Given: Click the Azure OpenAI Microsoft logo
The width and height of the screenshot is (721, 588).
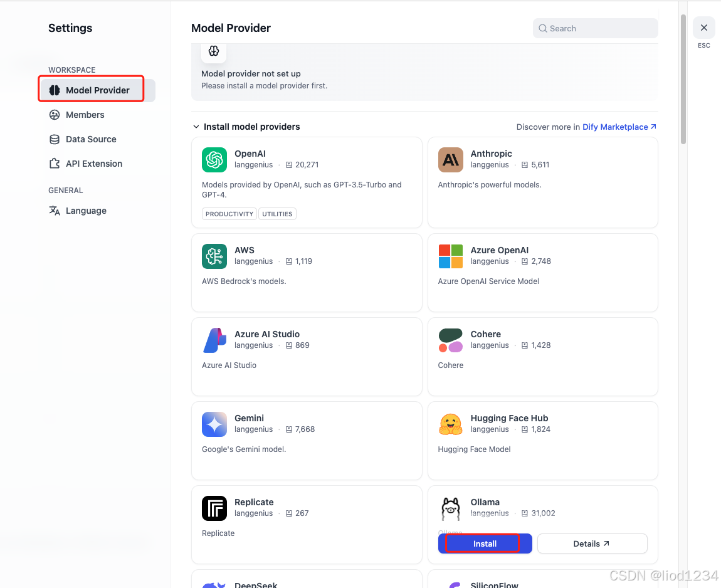Looking at the screenshot, I should [x=451, y=256].
